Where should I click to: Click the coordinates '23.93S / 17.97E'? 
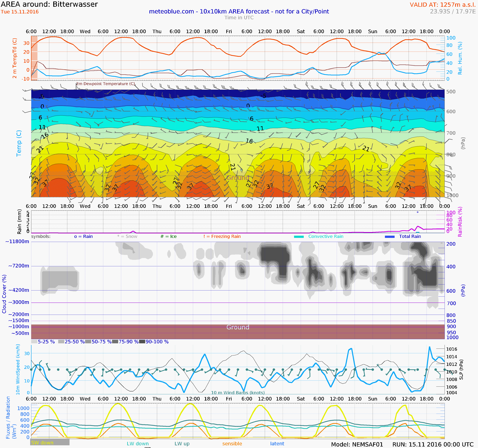click(x=452, y=11)
